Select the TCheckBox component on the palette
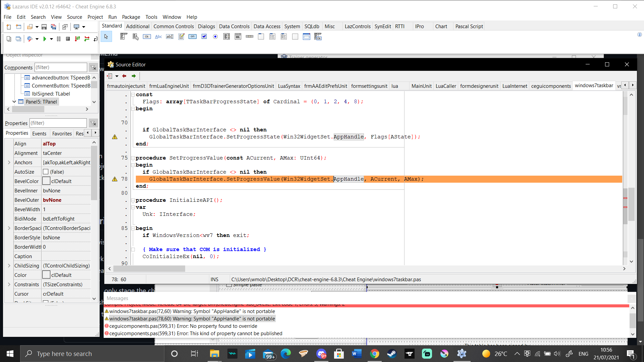The image size is (644, 362). click(204, 37)
